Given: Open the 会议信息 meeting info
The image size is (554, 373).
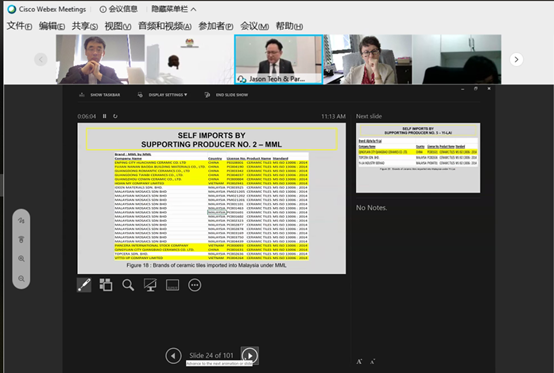Looking at the screenshot, I should coord(119,9).
